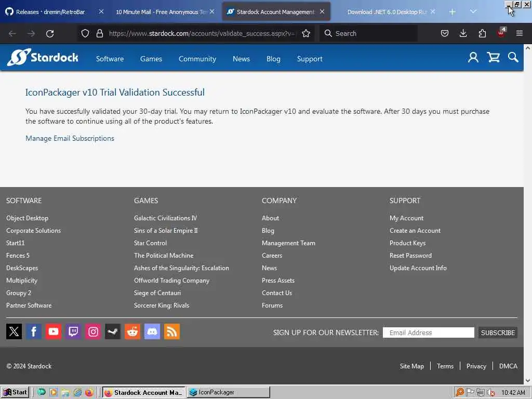The image size is (532, 399).
Task: Click the volume tray icon
Action: pyautogui.click(x=490, y=393)
